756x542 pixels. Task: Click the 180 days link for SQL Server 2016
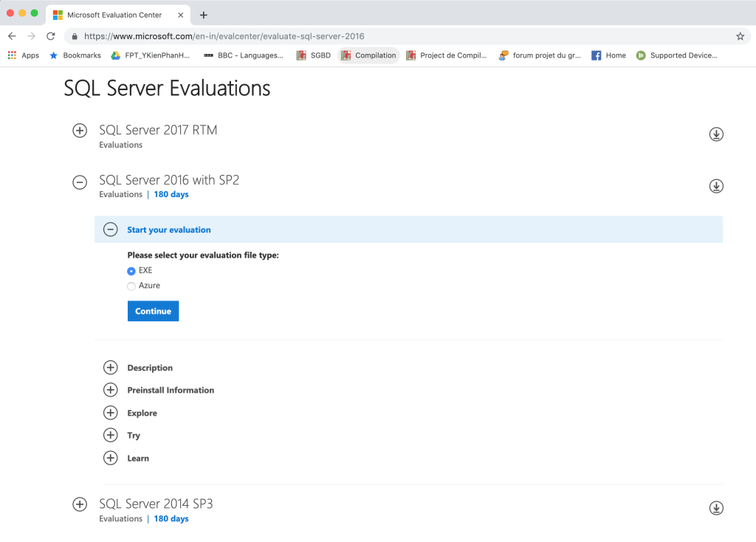point(171,194)
